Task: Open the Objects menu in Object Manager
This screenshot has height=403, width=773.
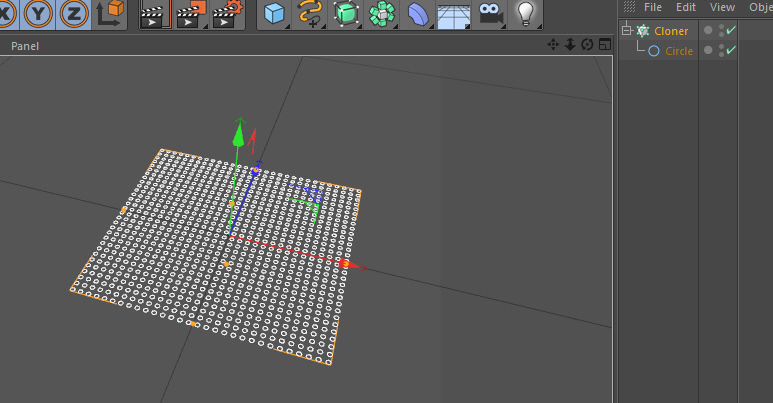Action: click(x=761, y=7)
